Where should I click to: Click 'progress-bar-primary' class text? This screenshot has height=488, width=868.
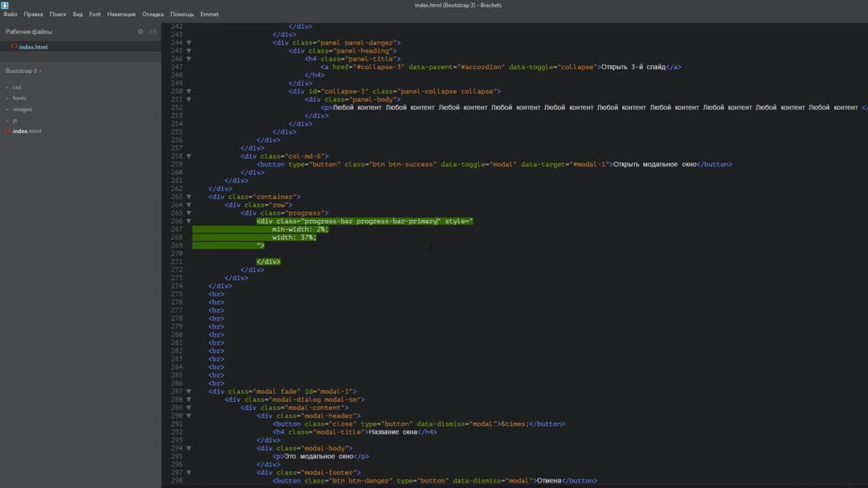click(x=397, y=221)
